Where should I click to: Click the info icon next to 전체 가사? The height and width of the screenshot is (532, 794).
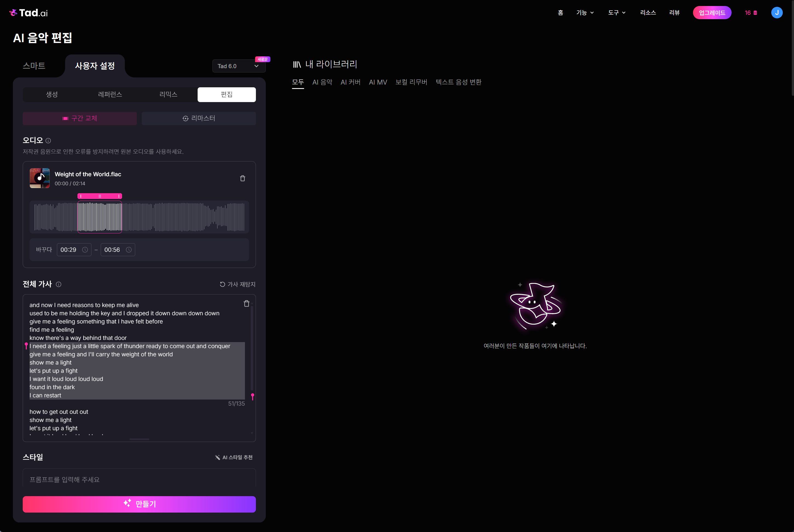click(59, 284)
